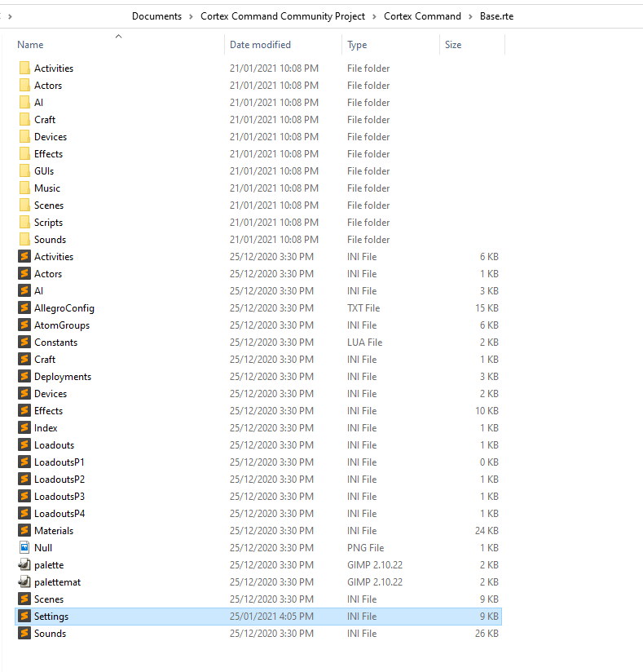This screenshot has width=643, height=672.
Task: Sort files by Type column header
Action: click(357, 45)
